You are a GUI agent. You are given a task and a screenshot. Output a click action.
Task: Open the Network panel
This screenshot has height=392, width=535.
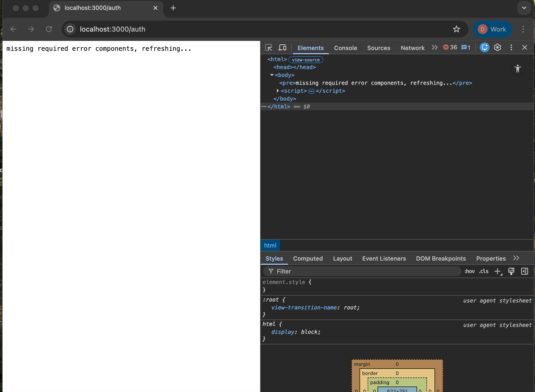413,48
